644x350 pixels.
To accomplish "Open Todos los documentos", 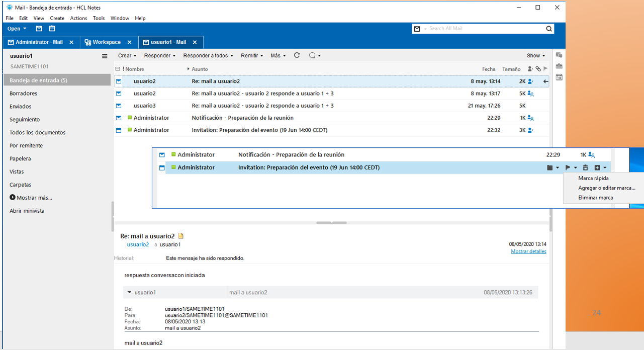I will (37, 133).
